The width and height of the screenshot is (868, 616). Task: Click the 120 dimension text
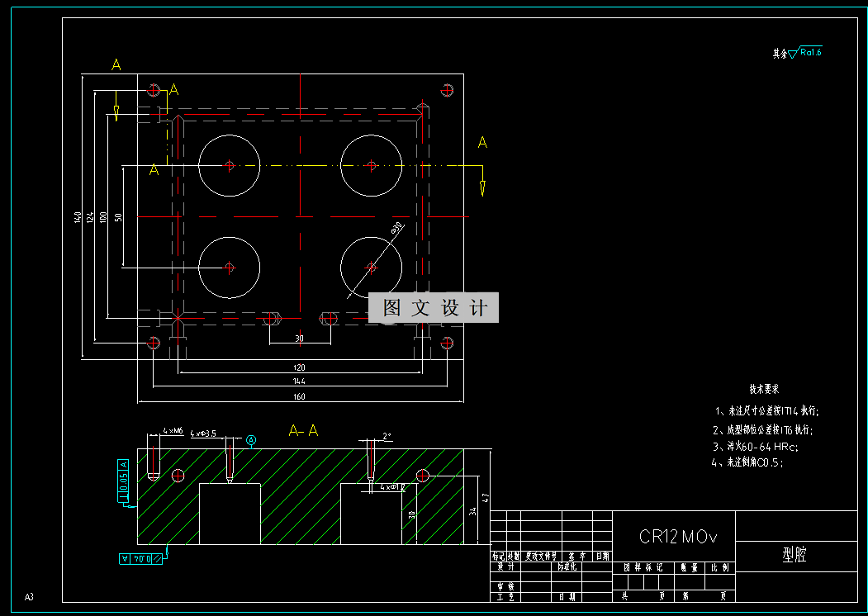[299, 367]
